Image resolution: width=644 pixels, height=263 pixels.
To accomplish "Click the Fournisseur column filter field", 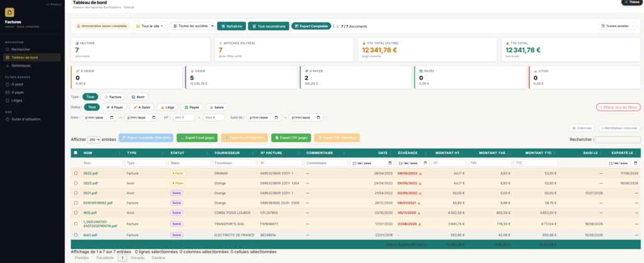I will [x=234, y=163].
